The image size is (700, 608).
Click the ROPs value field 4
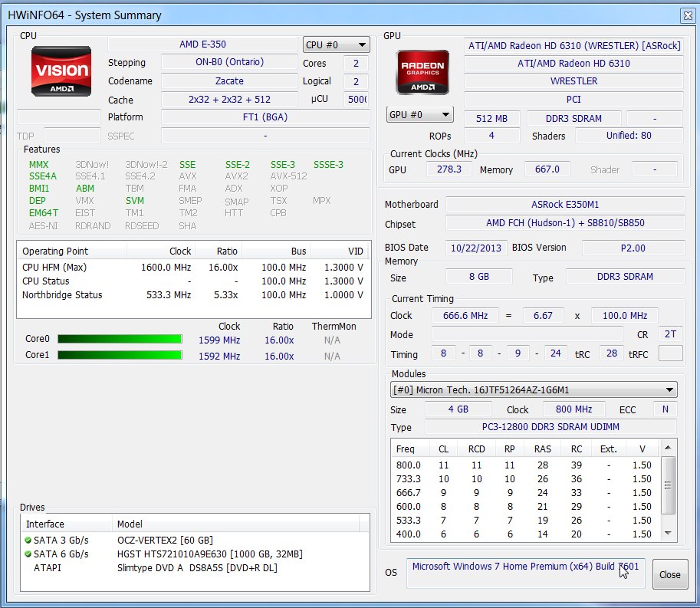(491, 135)
